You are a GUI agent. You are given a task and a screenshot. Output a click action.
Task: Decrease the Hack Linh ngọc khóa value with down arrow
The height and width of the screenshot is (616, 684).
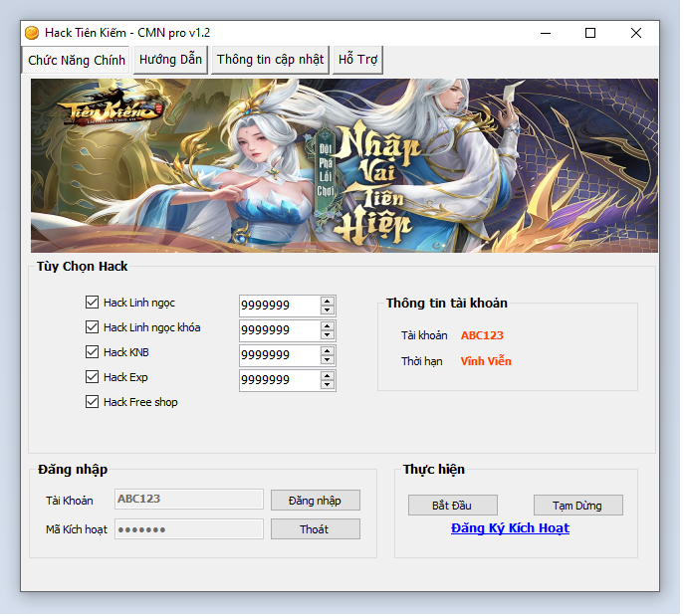(328, 334)
